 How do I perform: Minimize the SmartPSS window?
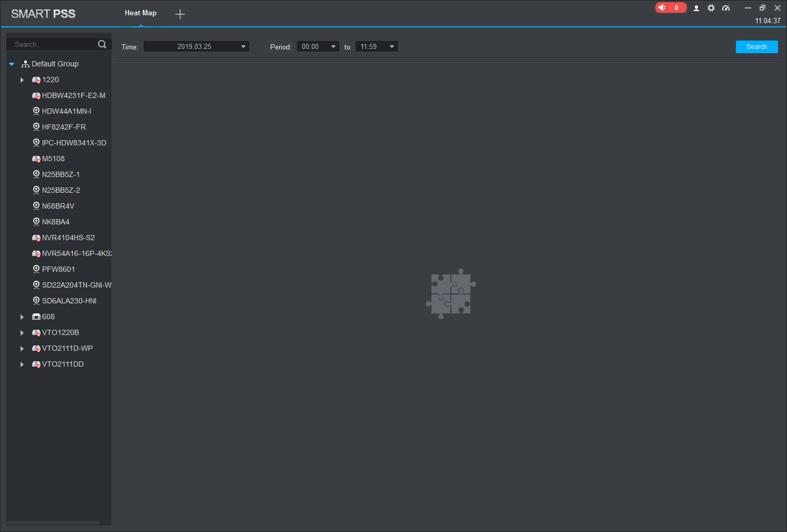(x=747, y=8)
